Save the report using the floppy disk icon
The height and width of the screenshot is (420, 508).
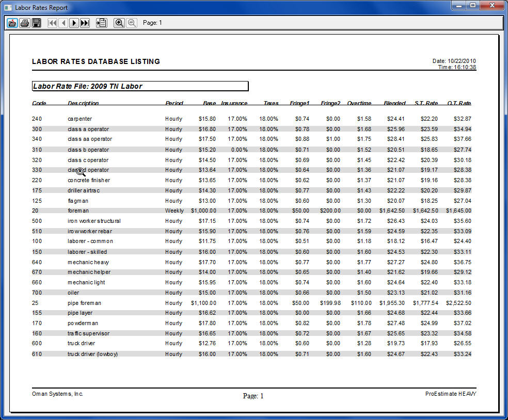tap(37, 23)
